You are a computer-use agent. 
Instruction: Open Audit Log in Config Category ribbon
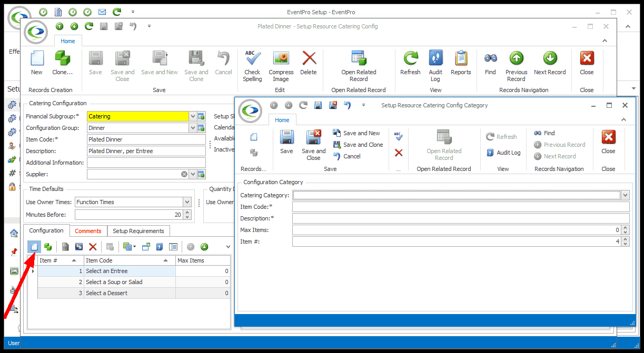coord(503,153)
